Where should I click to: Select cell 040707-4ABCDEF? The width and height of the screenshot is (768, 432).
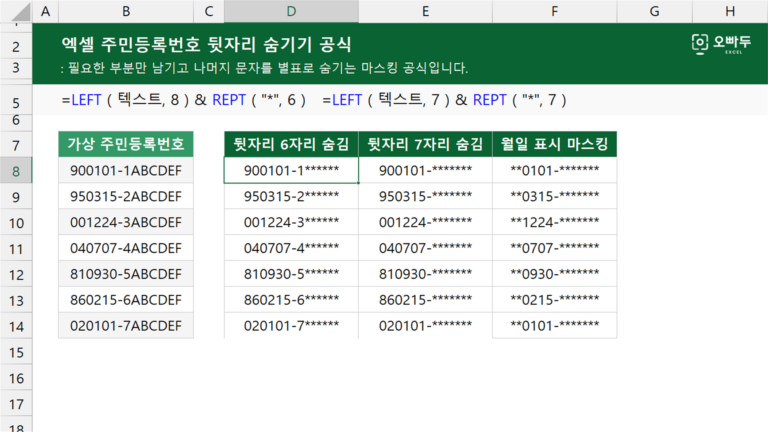click(126, 248)
